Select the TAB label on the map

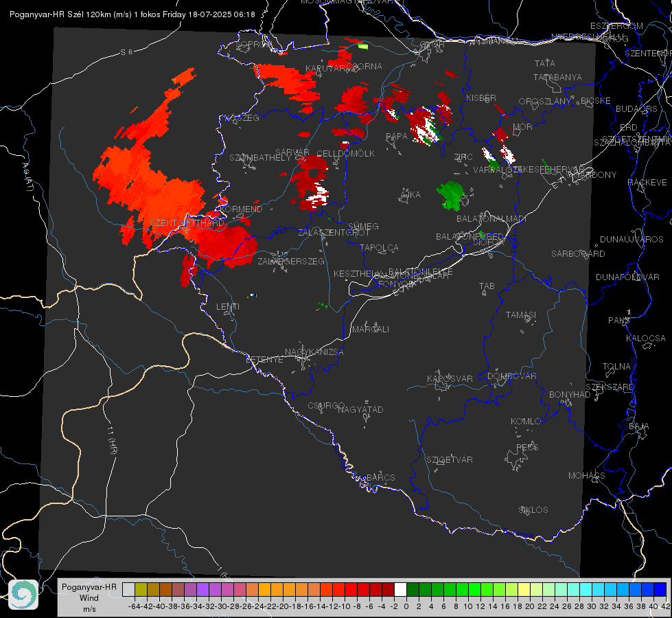[487, 286]
